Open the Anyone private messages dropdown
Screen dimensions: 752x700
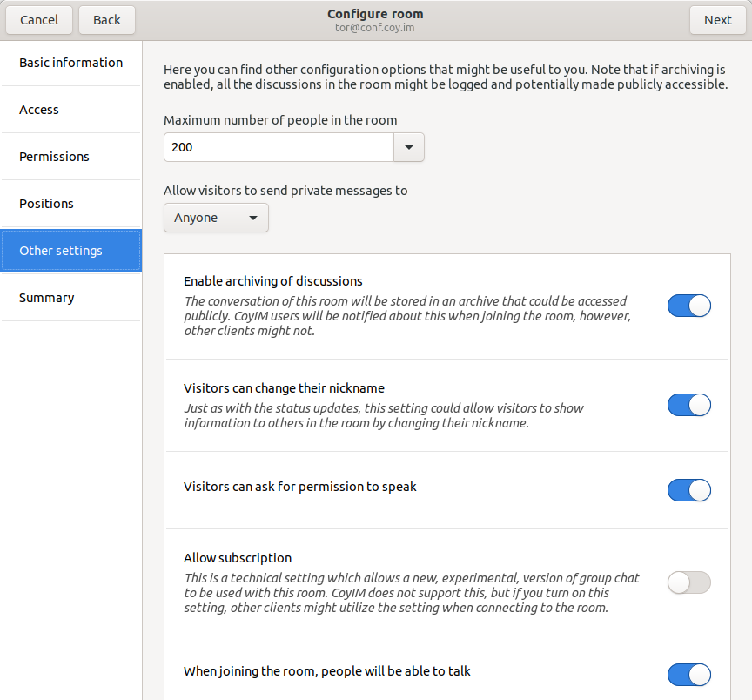pyautogui.click(x=216, y=218)
